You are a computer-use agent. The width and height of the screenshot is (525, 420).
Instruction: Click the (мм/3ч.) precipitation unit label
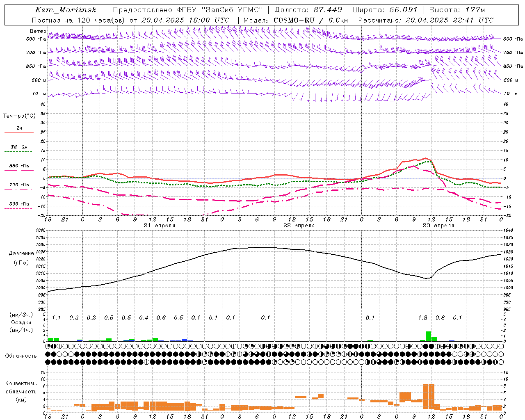[21, 315]
